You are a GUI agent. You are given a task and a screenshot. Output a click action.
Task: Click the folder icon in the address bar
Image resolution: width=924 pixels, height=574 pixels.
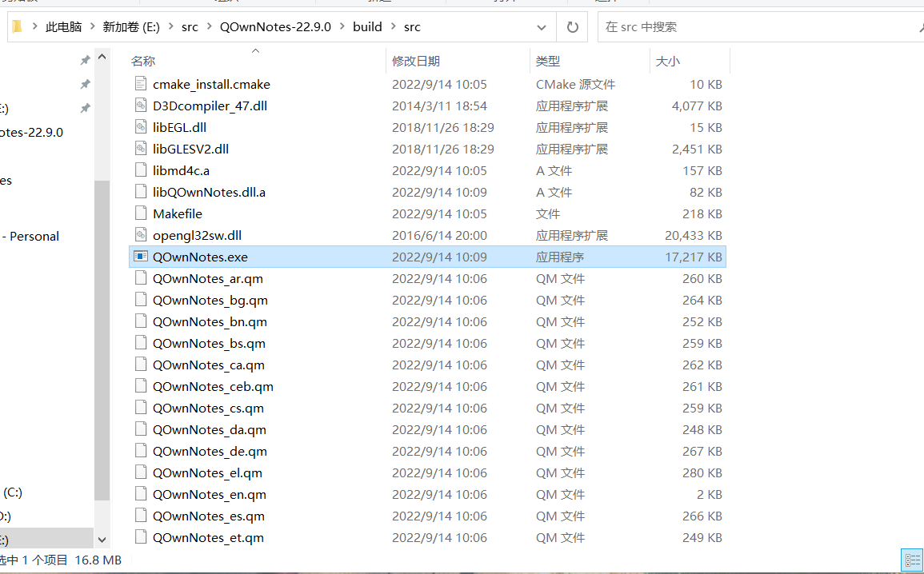click(x=16, y=26)
